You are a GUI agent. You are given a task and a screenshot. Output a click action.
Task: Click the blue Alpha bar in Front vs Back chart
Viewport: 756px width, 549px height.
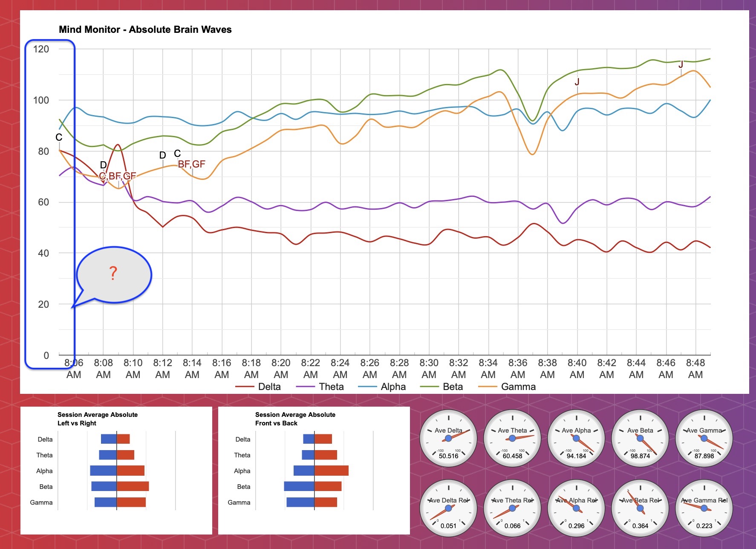(304, 471)
